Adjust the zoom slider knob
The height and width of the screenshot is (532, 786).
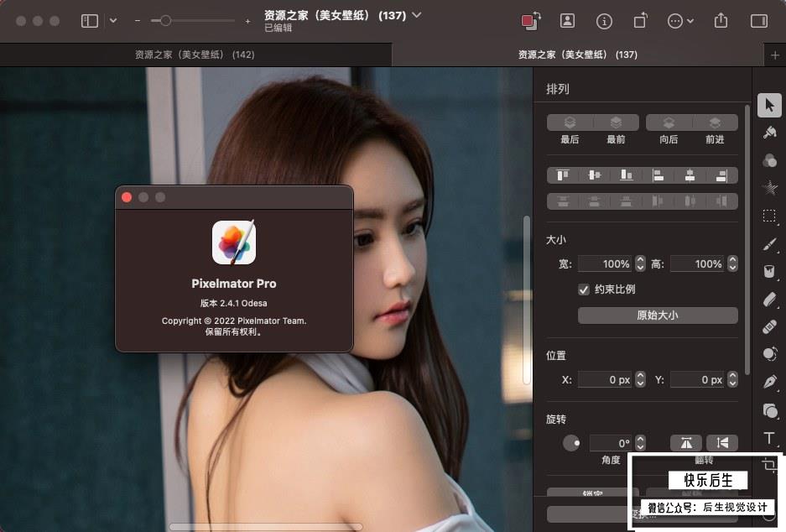[165, 20]
